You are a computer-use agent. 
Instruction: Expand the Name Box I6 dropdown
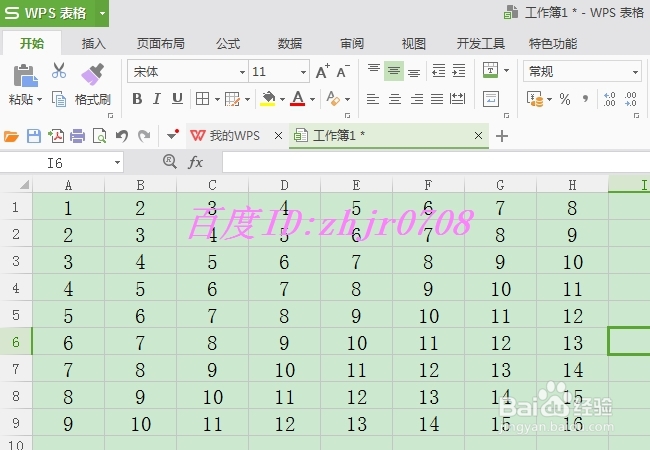[x=117, y=162]
